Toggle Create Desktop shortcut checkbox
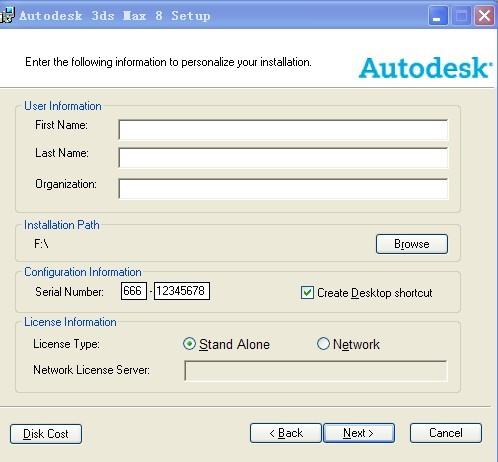The width and height of the screenshot is (498, 462). click(x=307, y=293)
